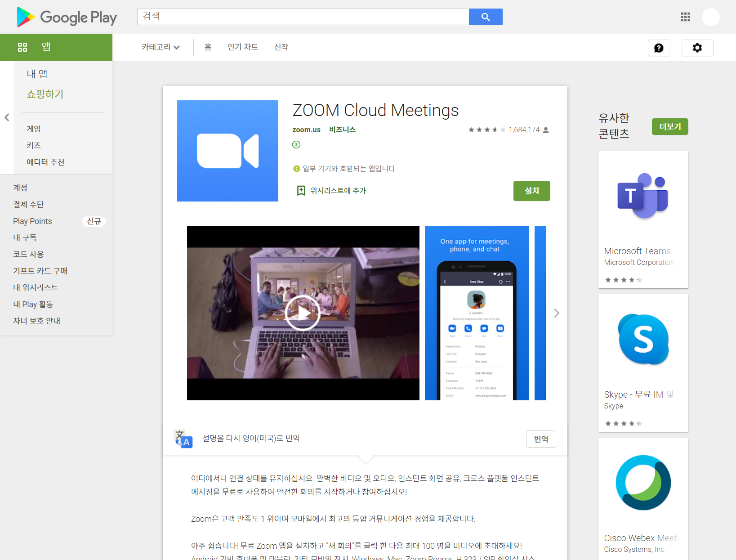736x560 pixels.
Task: Open 내 앱 in sidebar
Action: [37, 74]
